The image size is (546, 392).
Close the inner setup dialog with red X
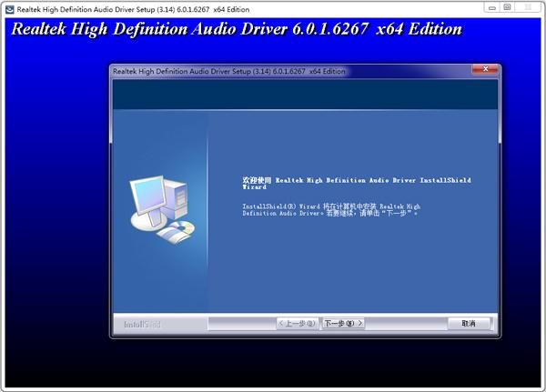pos(485,69)
